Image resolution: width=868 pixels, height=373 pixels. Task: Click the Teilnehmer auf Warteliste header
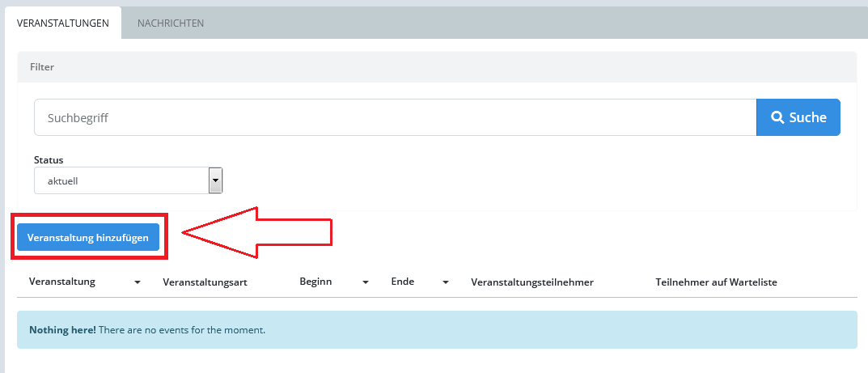[x=716, y=282]
